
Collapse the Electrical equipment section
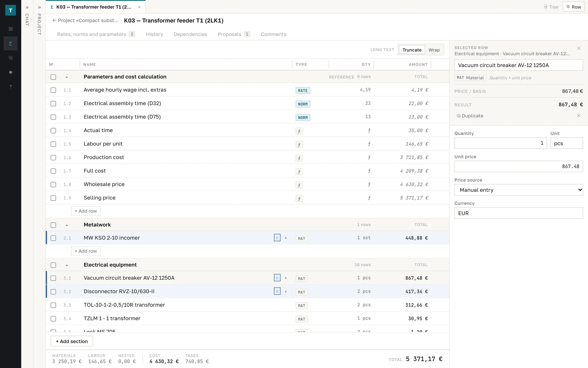67,266
